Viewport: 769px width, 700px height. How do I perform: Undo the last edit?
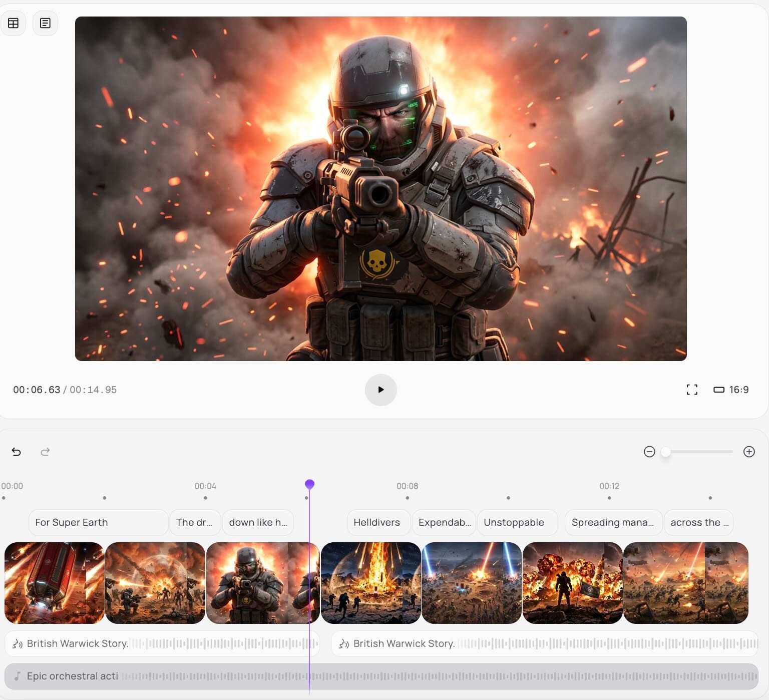[16, 452]
